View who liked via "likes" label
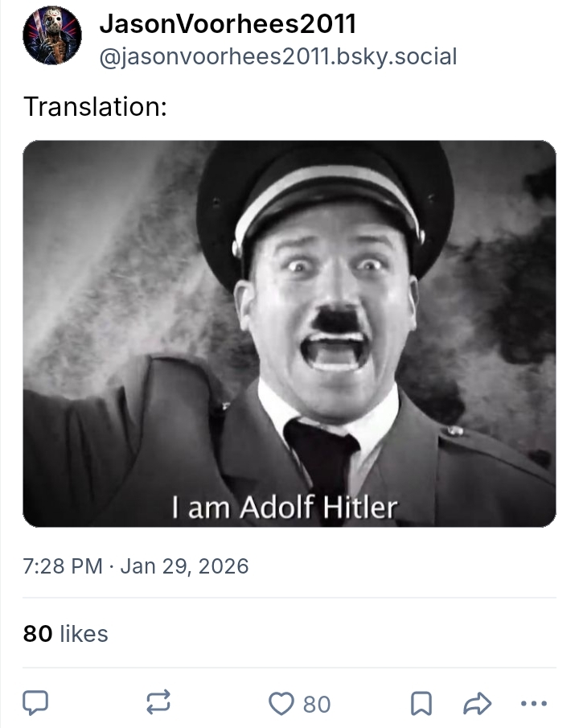579x728 pixels. pos(84,634)
